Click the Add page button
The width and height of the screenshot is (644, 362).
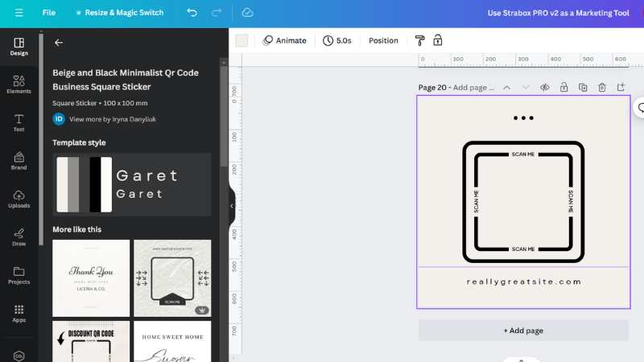[x=523, y=331]
